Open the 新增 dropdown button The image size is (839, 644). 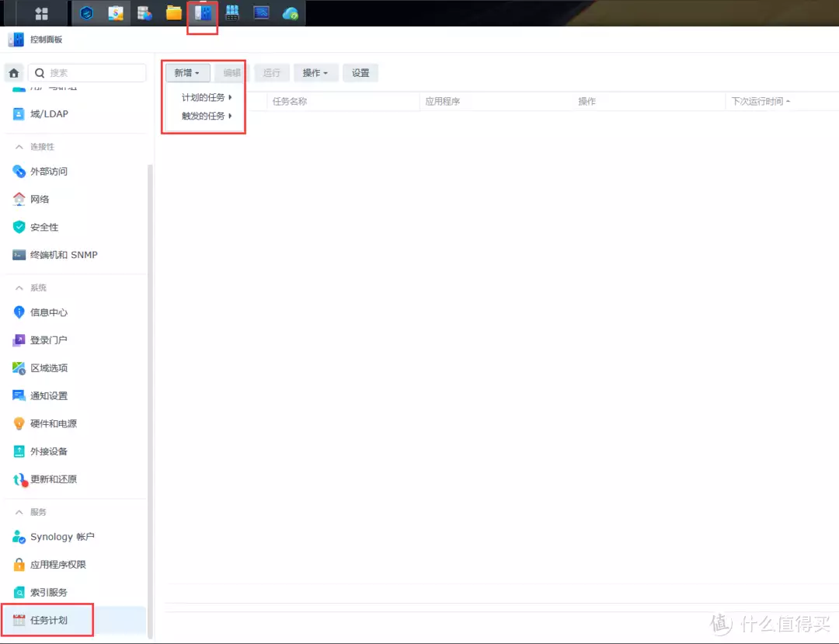pyautogui.click(x=186, y=73)
